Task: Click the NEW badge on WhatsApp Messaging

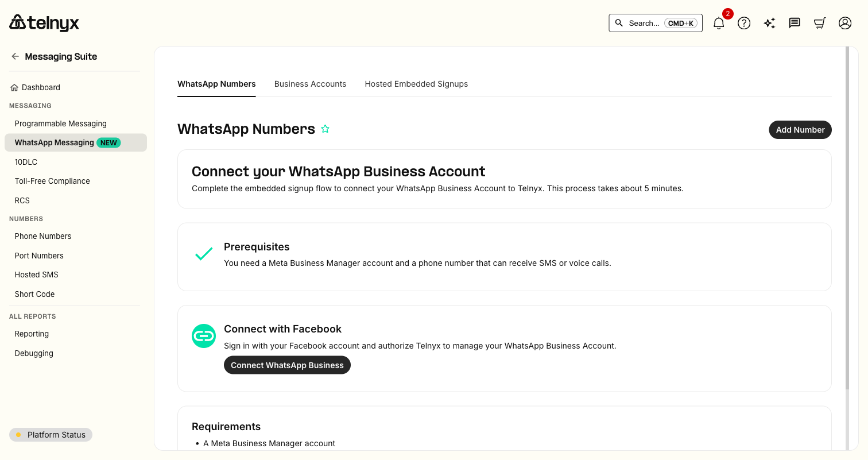Action: (108, 142)
